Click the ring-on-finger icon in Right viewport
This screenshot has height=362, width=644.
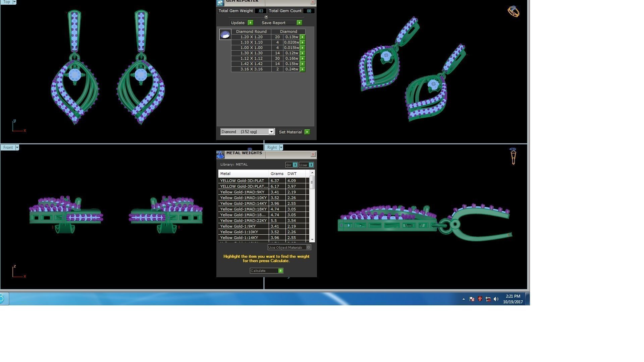(513, 156)
